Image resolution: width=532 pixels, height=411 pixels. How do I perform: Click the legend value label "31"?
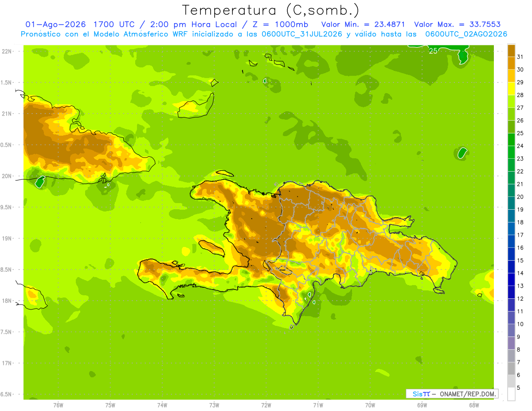tap(520, 57)
